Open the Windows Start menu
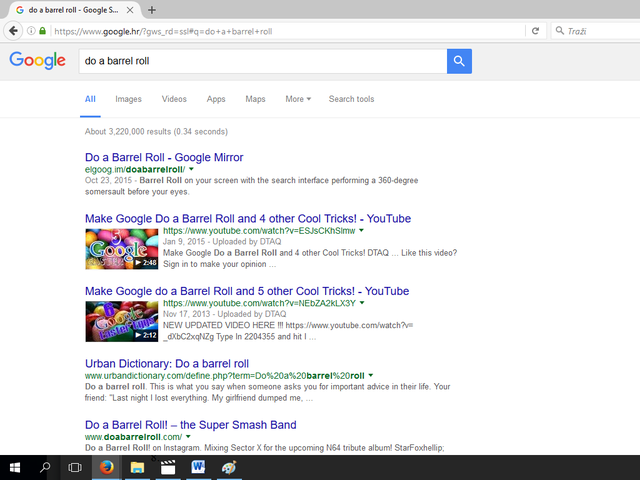 pyautogui.click(x=15, y=468)
